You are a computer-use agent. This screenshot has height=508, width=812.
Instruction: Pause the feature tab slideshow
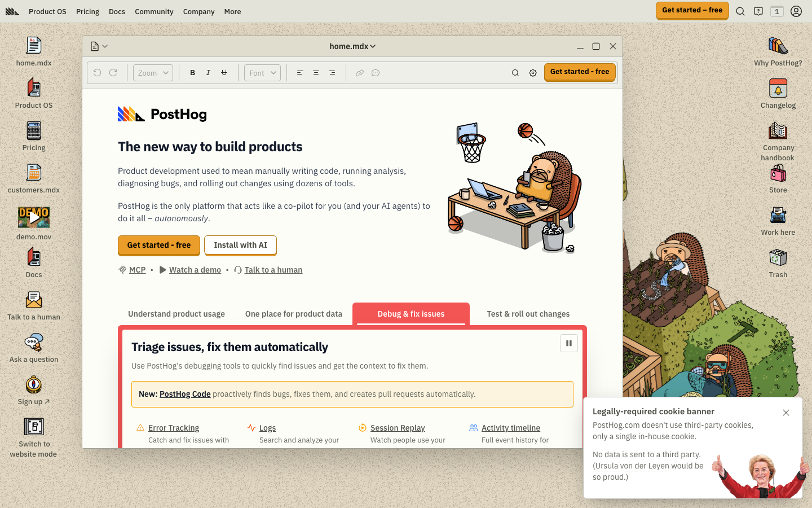569,343
